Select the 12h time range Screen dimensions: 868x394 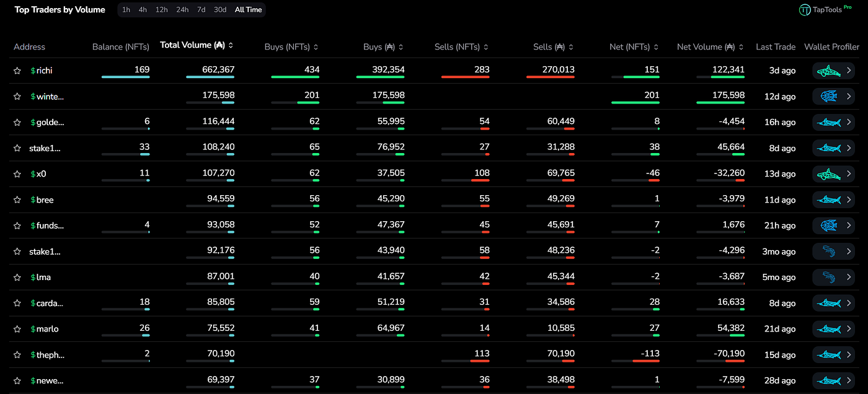point(162,10)
